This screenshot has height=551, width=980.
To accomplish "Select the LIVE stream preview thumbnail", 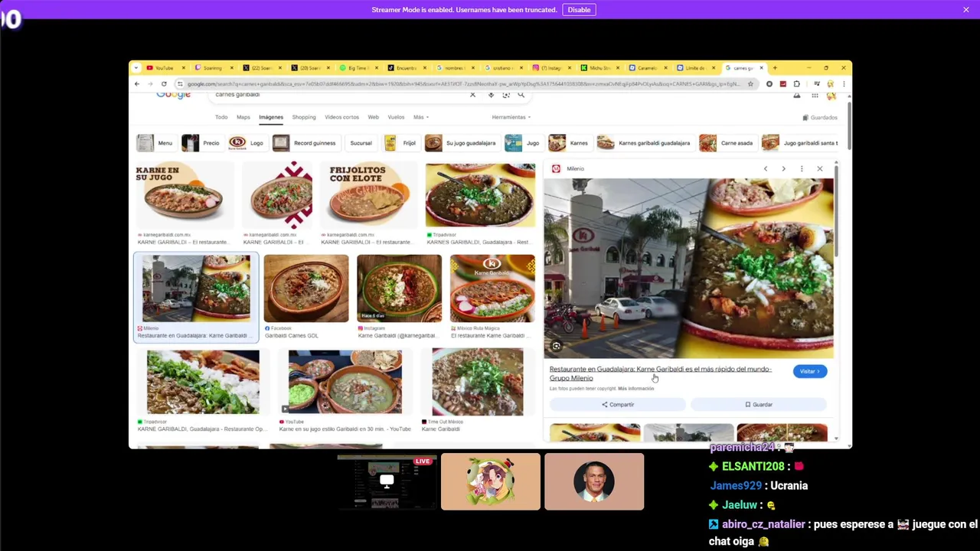I will tap(387, 481).
